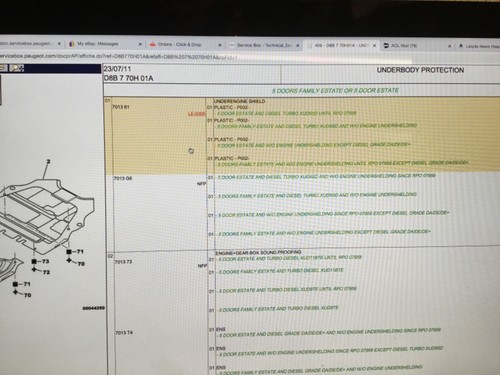The width and height of the screenshot is (500, 375).
Task: Focus the servicebox.peugeot.com address bar
Action: [x=200, y=56]
